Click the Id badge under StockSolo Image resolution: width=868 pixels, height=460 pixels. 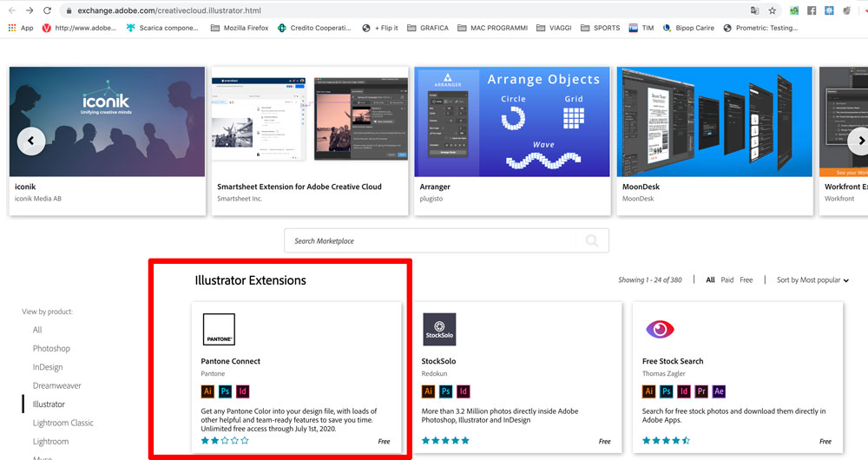[464, 391]
